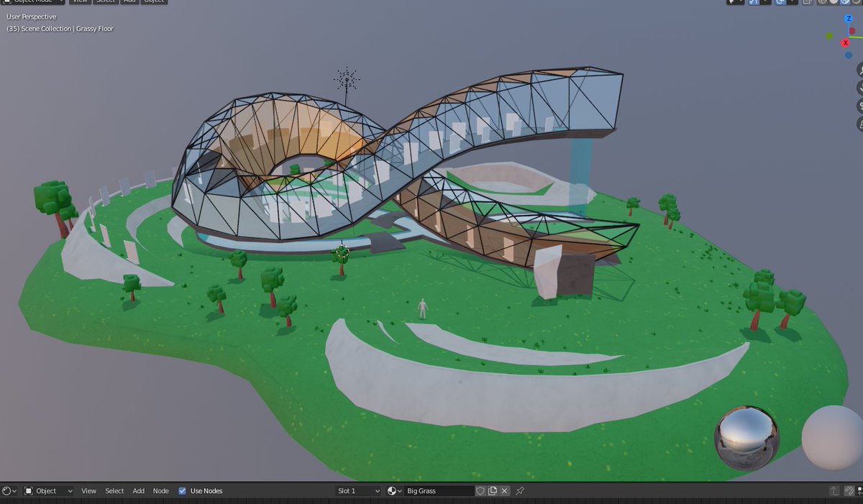This screenshot has width=863, height=504.
Task: Toggle the camera view navigation icon
Action: [x=859, y=106]
